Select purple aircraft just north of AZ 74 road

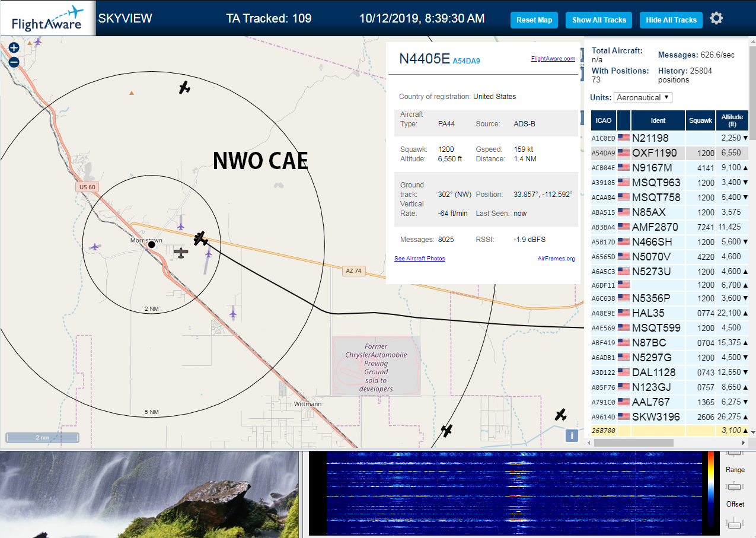coord(181,226)
